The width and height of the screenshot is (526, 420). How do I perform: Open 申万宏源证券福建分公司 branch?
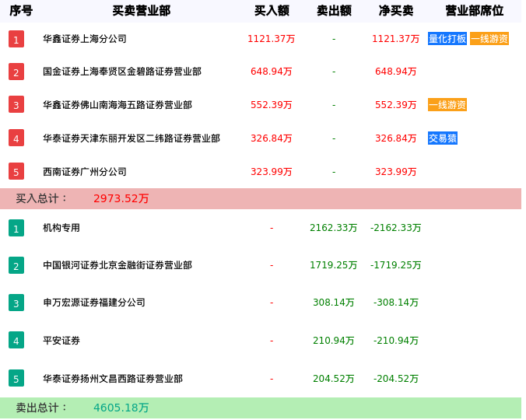pyautogui.click(x=94, y=303)
